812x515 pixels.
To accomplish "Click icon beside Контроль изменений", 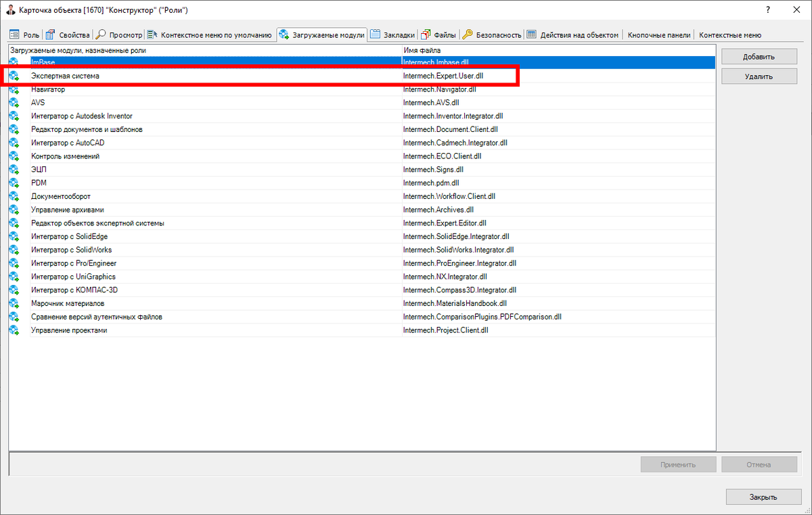I will click(14, 156).
